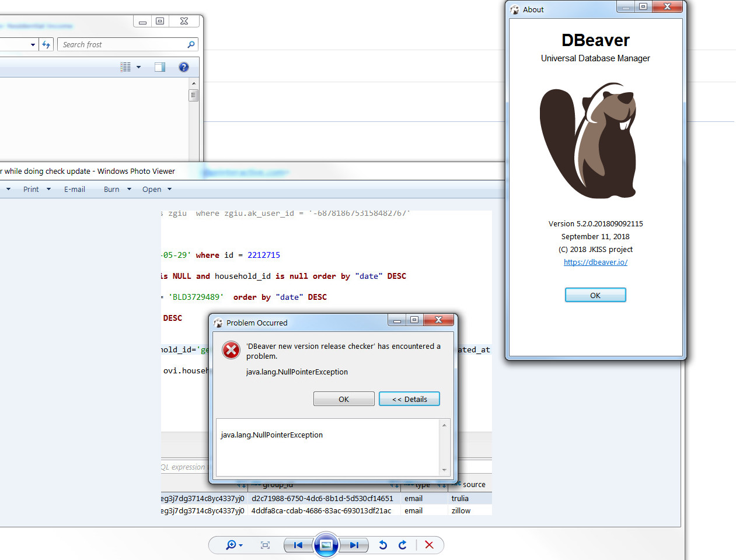Screen dimensions: 736x560
Task: Delete the current photo with the red X
Action: point(429,545)
